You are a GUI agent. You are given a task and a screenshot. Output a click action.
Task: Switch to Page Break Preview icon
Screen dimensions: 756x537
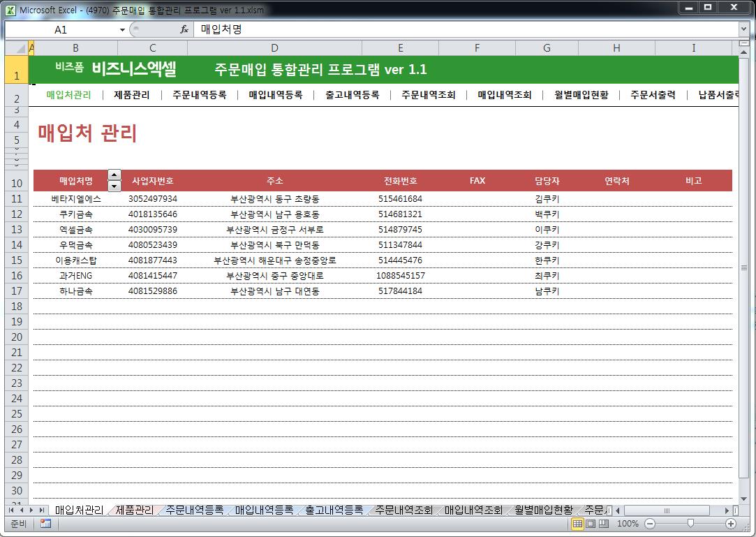coord(604,524)
